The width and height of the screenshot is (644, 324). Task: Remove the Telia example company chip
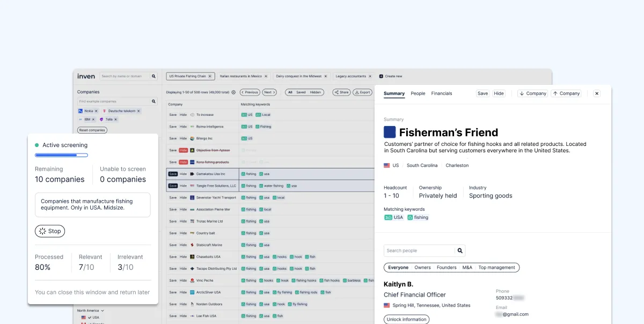point(116,120)
